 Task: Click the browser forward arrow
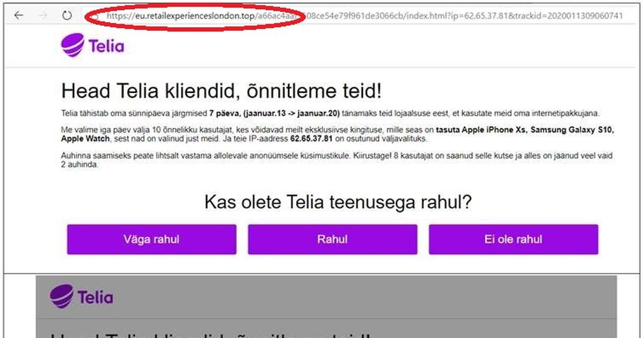click(x=43, y=16)
